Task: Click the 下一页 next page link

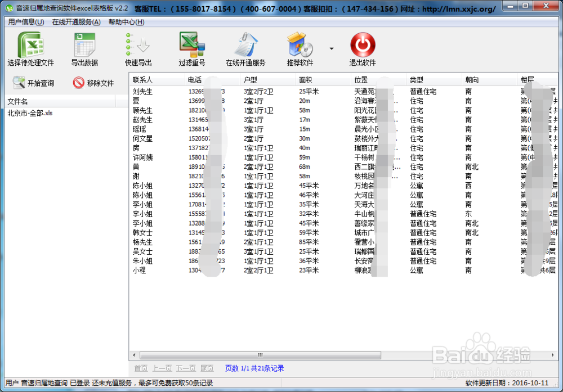Action: point(186,368)
